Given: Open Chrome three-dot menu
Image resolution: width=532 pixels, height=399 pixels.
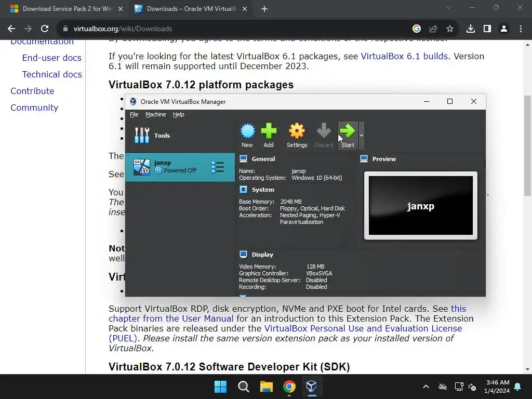Looking at the screenshot, I should [521, 29].
